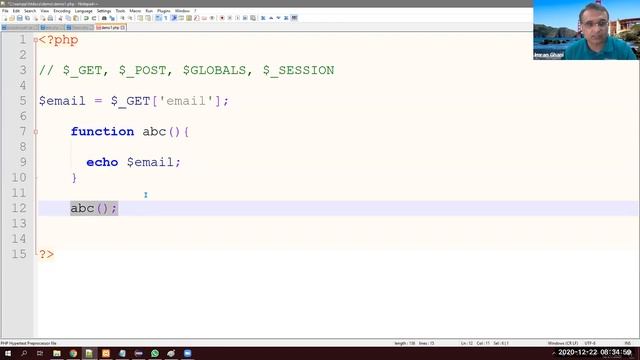
Task: Open Find with the binoculars icon
Action: point(104,18)
